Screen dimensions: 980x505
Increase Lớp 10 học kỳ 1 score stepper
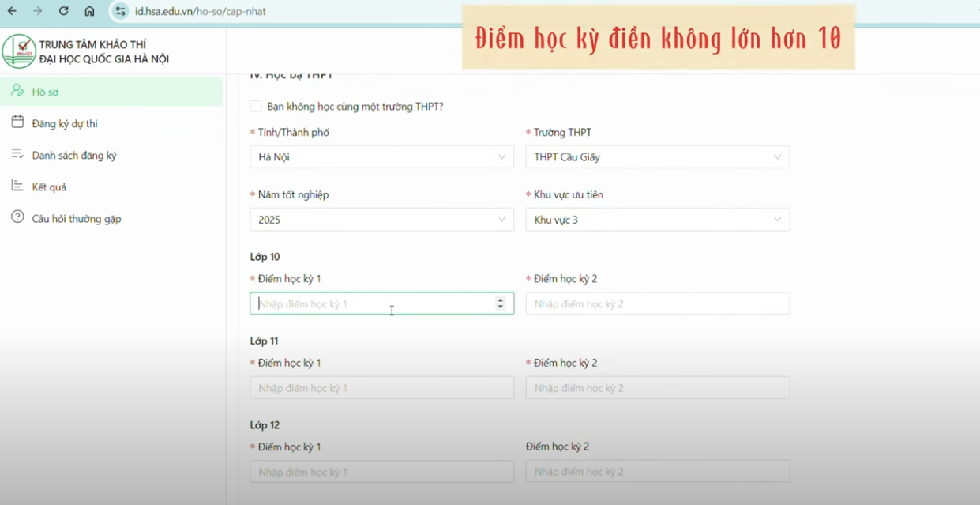point(500,300)
